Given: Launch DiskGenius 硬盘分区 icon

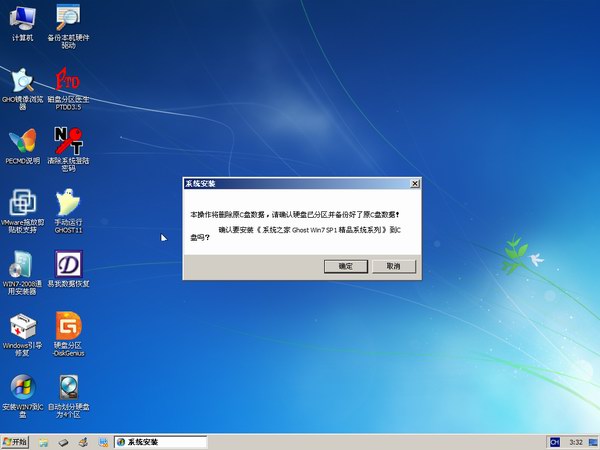Looking at the screenshot, I should pos(68,327).
